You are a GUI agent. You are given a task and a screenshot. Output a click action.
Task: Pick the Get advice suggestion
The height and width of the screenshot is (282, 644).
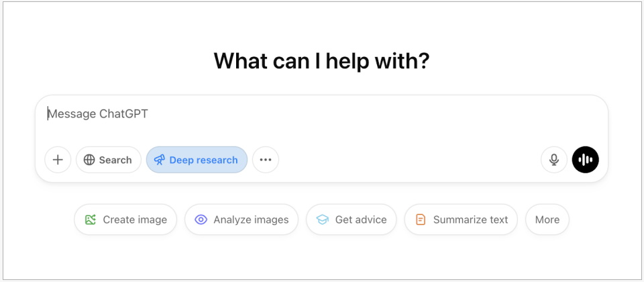(351, 220)
